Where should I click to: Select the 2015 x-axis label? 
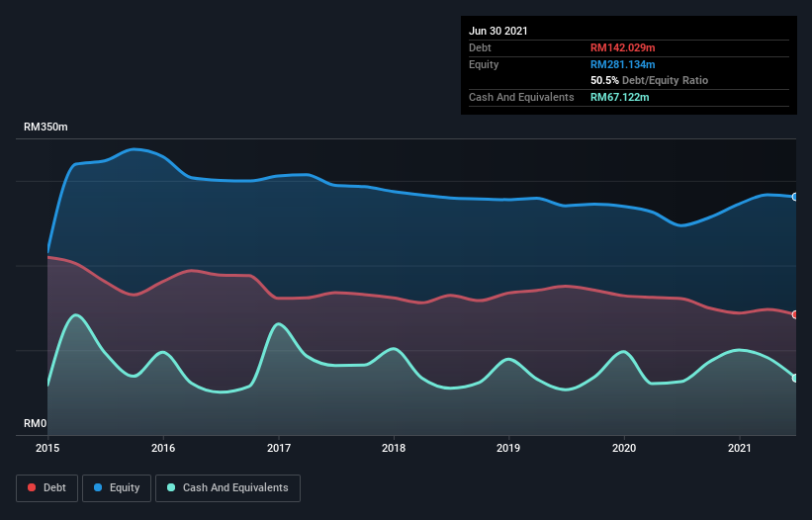(47, 448)
